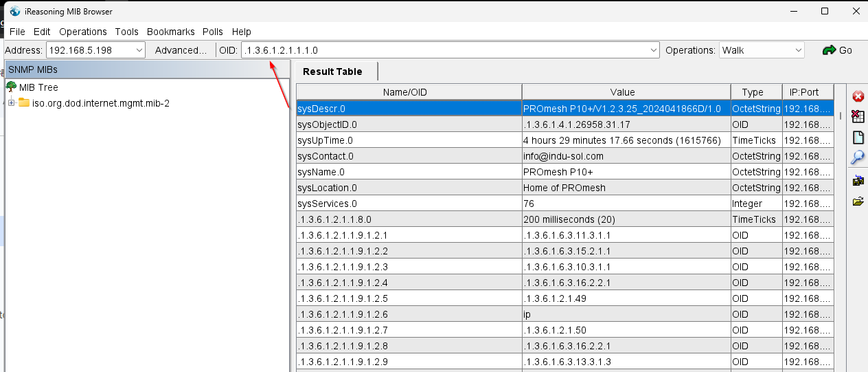
Task: Select the iso.org.dod.internet.mgmt.mib-2 folder
Action: [100, 103]
